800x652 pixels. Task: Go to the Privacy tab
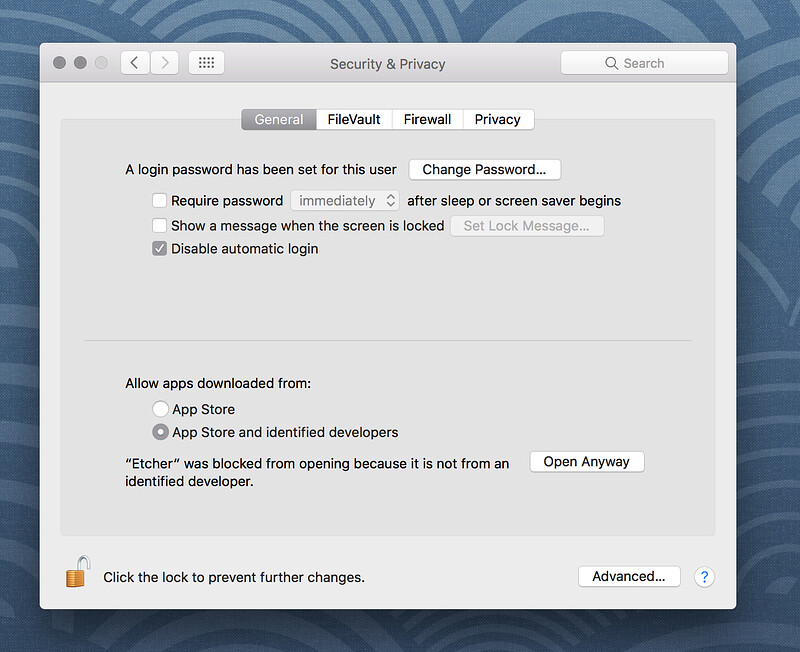coord(498,119)
